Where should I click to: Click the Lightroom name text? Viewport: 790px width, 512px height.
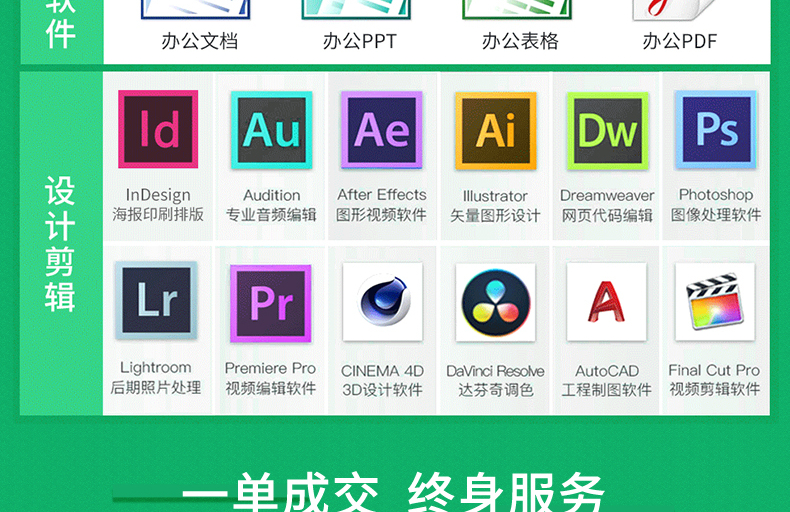156,367
